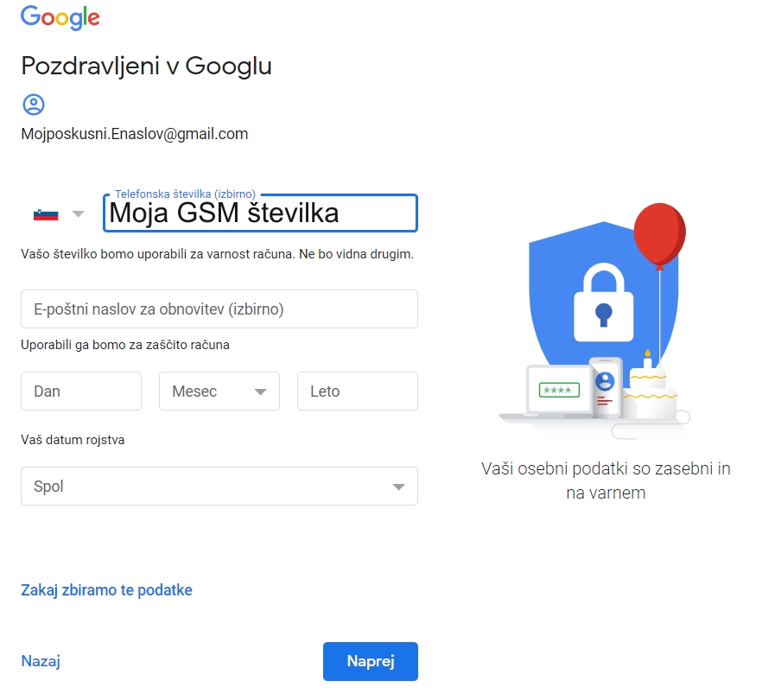762x700 pixels.
Task: Click the Mojposkusni.Enaslov@gmail.com account address
Action: pyautogui.click(x=135, y=134)
